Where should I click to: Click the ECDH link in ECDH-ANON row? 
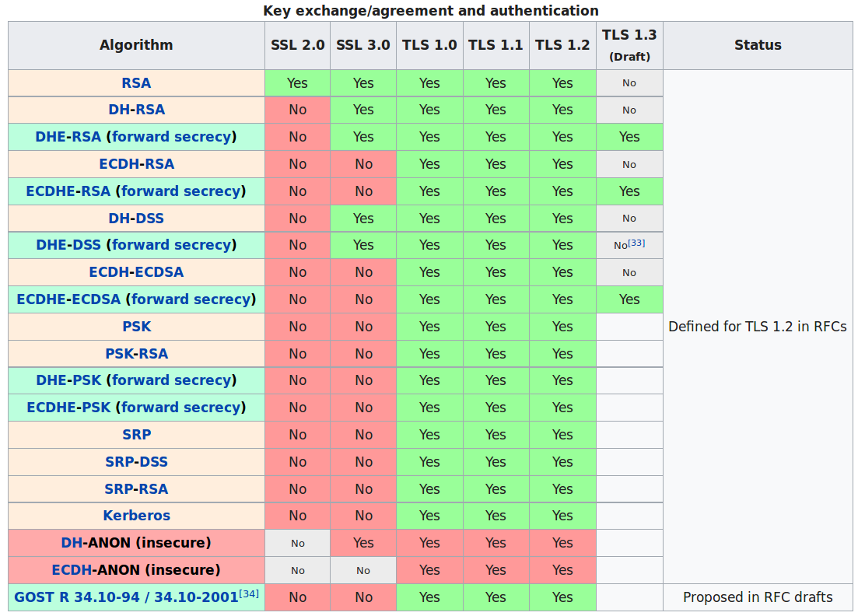(70, 570)
